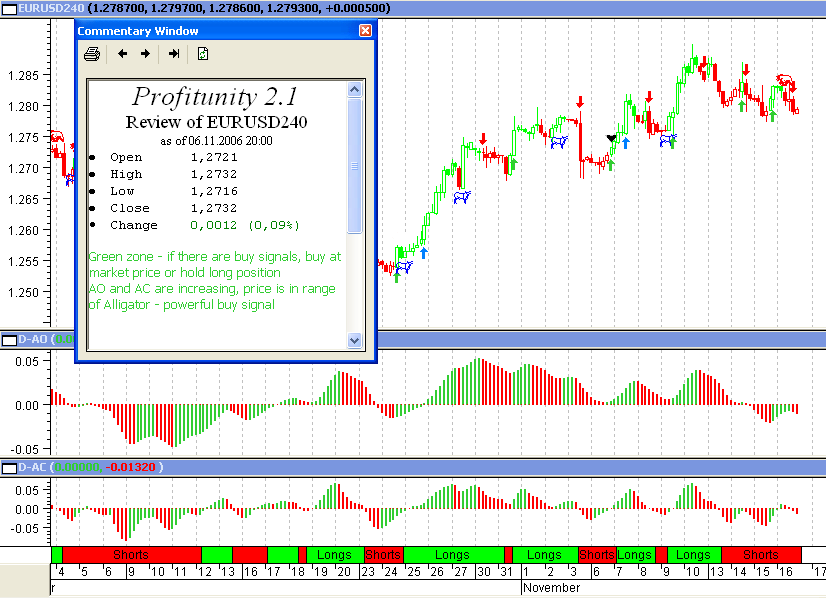
Task: Close the Commentary Window
Action: pos(365,31)
